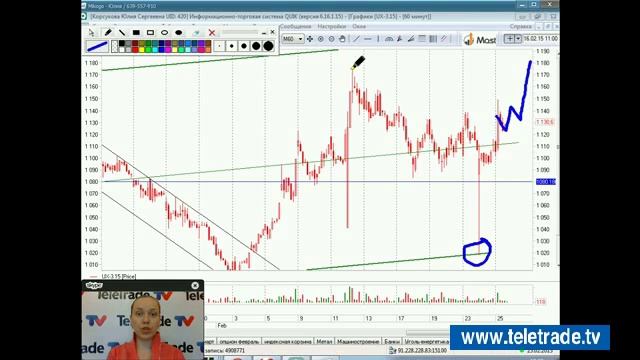Screen dimensions: 640x360
Task: Click the UX-3.15 [Price] legend label
Action: coord(118,276)
